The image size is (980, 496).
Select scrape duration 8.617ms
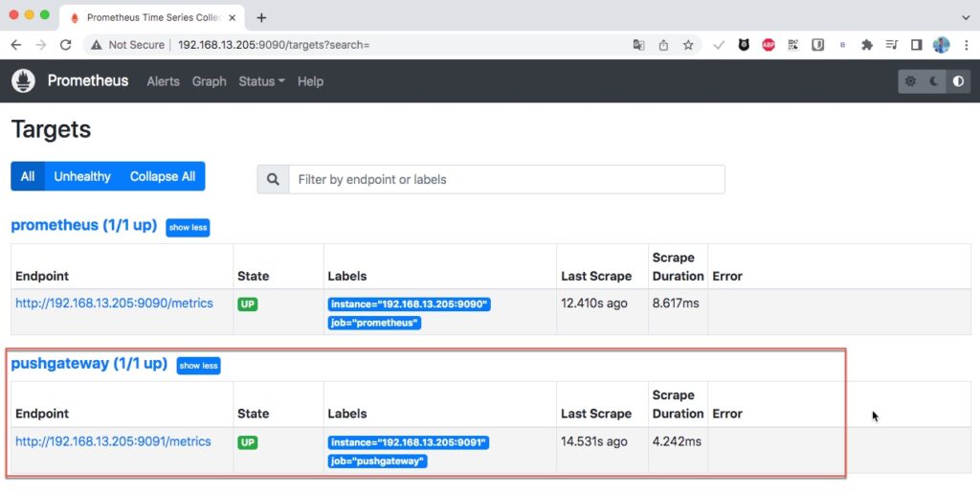coord(676,304)
